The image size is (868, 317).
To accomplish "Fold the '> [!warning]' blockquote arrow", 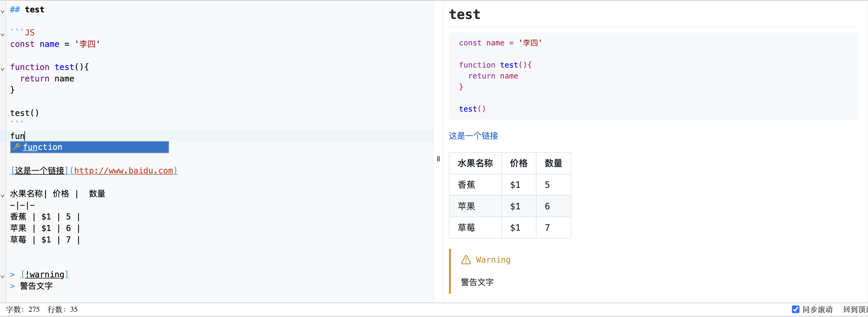I will [x=3, y=276].
